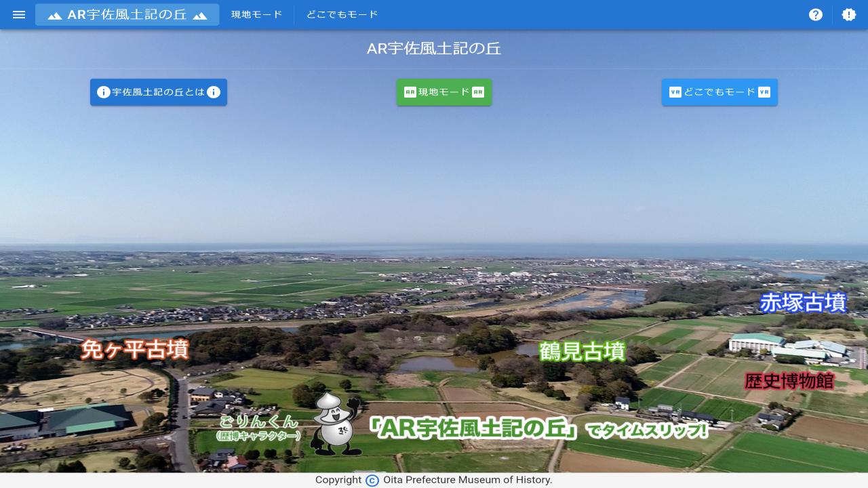Click the mountain icon right of the AR宇佐風土記の丘 title
The height and width of the screenshot is (488, 868).
click(x=200, y=15)
